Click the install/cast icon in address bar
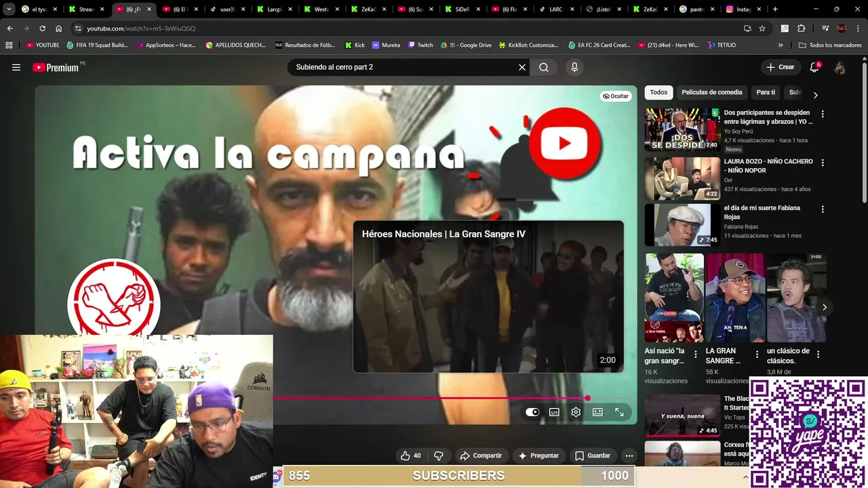Image resolution: width=868 pixels, height=488 pixels. click(747, 28)
